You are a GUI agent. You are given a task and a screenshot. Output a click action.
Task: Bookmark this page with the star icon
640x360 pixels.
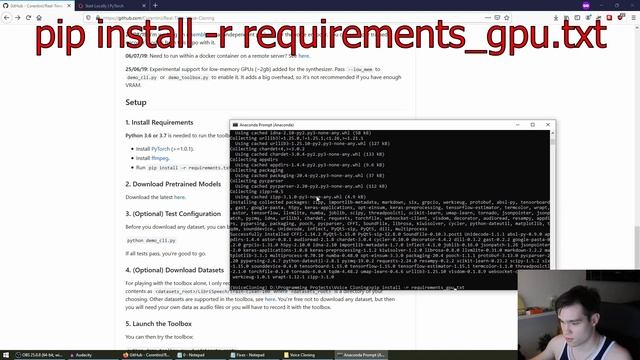[x=507, y=18]
